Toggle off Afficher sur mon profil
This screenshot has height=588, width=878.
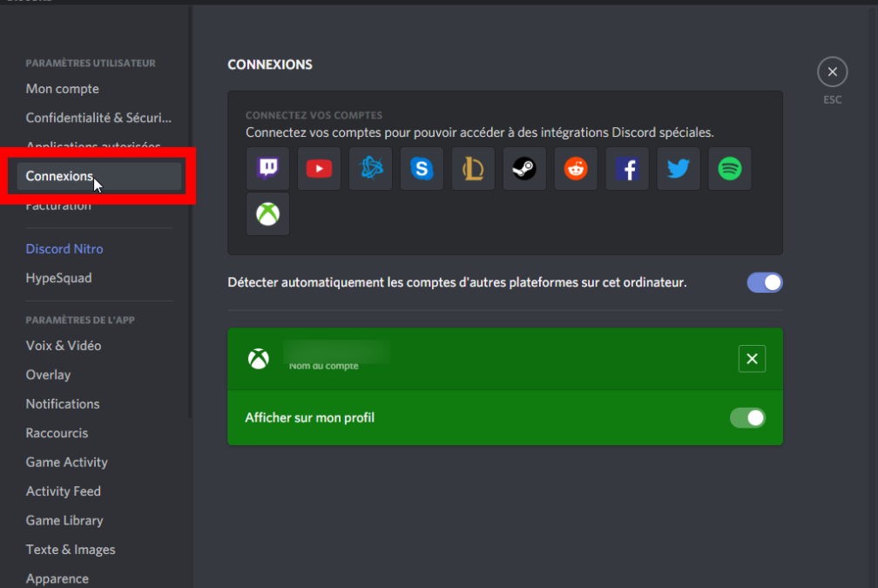tap(747, 418)
